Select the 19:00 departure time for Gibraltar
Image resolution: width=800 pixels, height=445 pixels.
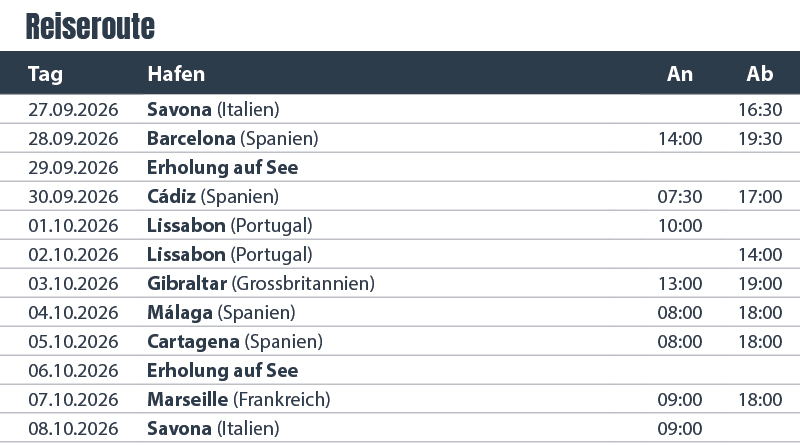coord(760,284)
